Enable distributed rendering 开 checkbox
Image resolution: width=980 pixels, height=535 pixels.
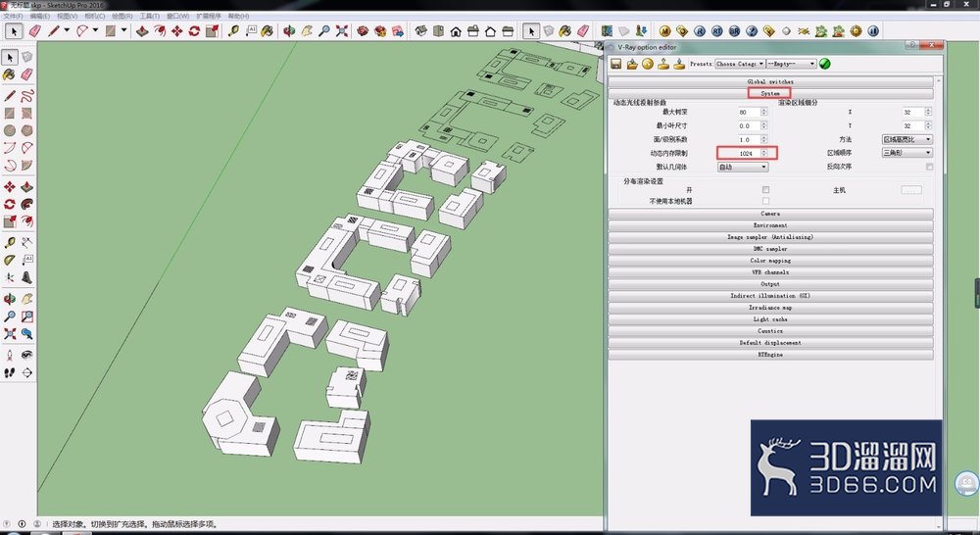click(x=765, y=189)
